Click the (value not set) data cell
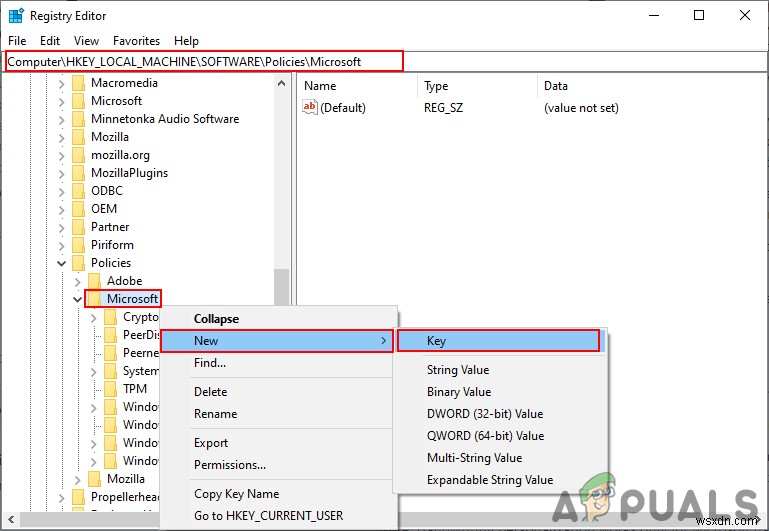 point(581,108)
